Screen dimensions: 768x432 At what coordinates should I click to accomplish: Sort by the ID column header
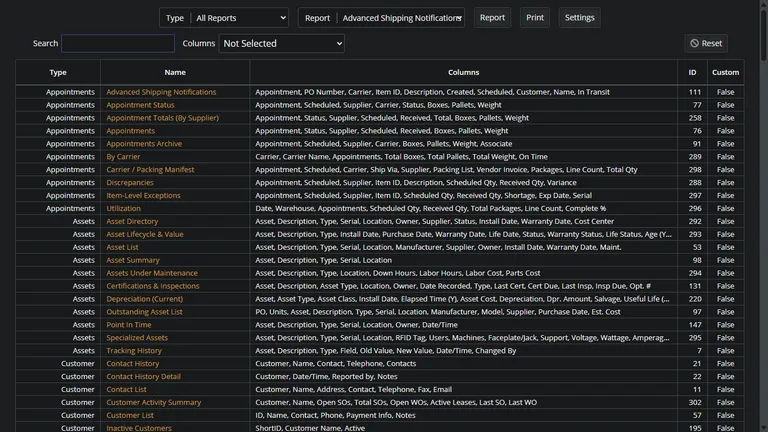(x=692, y=72)
